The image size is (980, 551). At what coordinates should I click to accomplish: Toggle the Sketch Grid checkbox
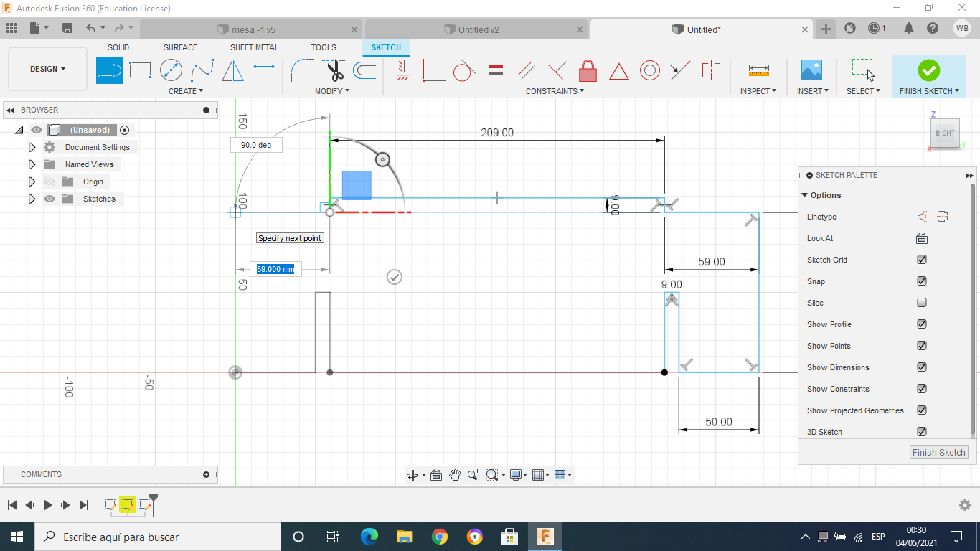click(922, 260)
